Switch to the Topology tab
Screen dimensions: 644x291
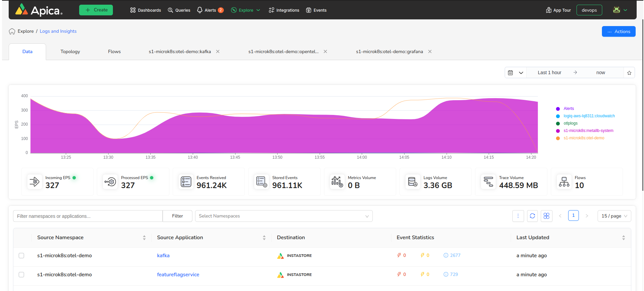click(70, 52)
